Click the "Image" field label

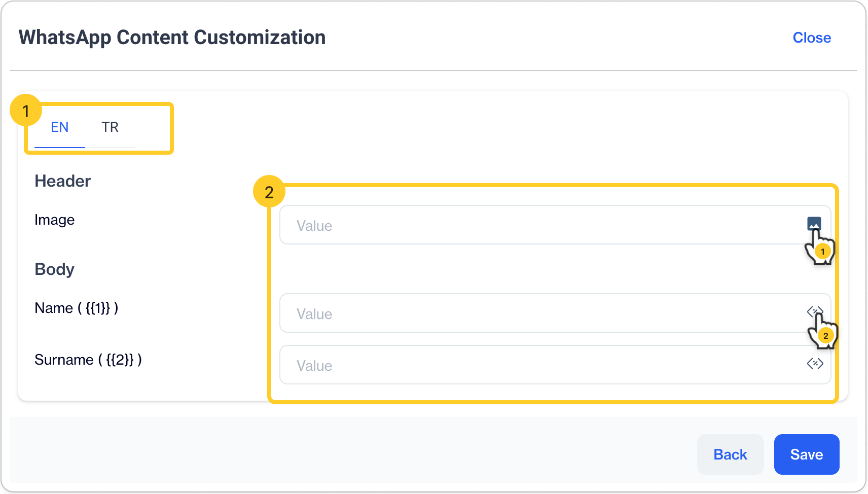point(55,220)
